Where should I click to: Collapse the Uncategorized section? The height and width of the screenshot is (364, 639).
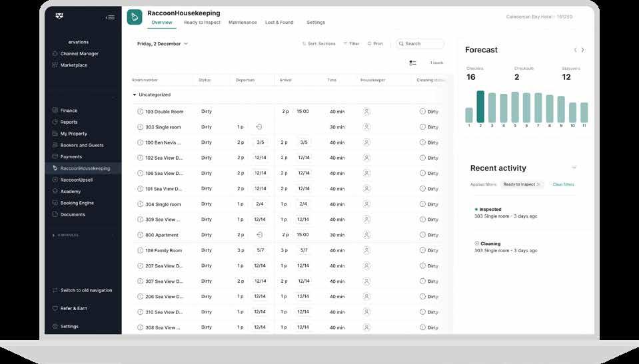pos(135,94)
